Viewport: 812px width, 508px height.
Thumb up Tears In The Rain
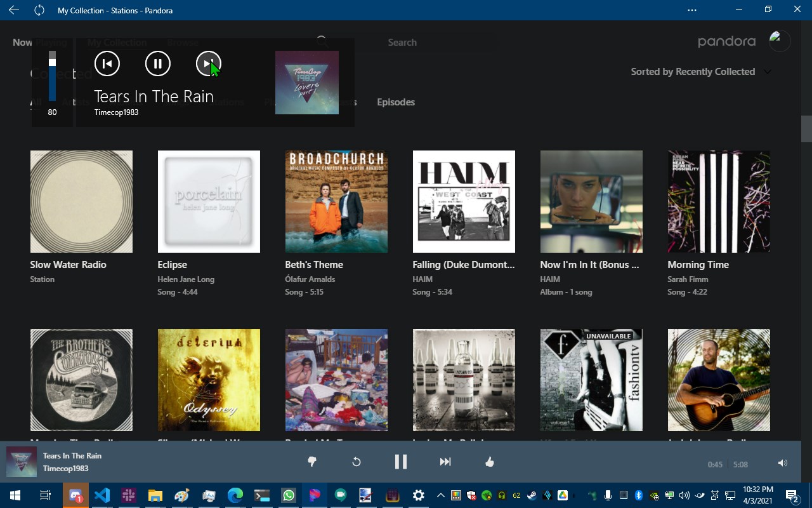pos(490,462)
